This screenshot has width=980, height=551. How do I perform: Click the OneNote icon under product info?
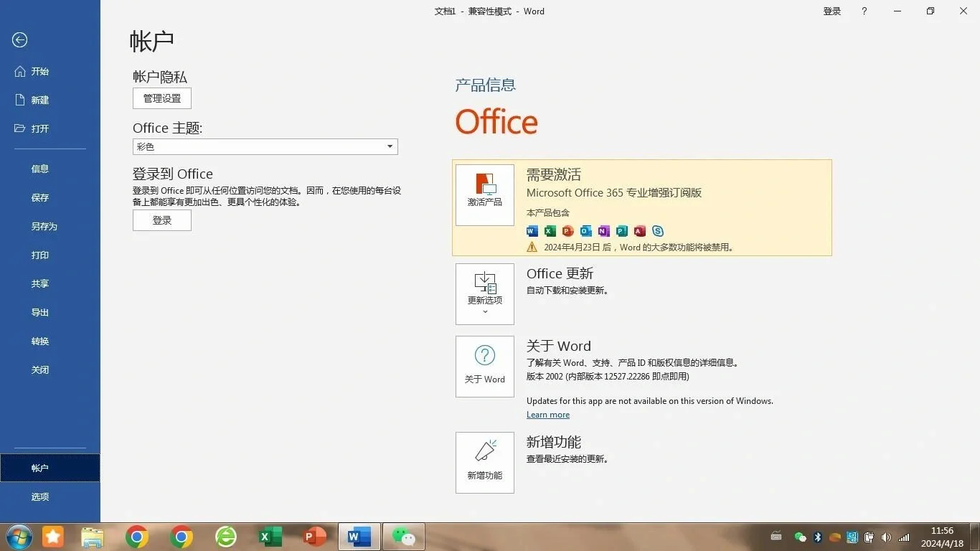click(603, 231)
